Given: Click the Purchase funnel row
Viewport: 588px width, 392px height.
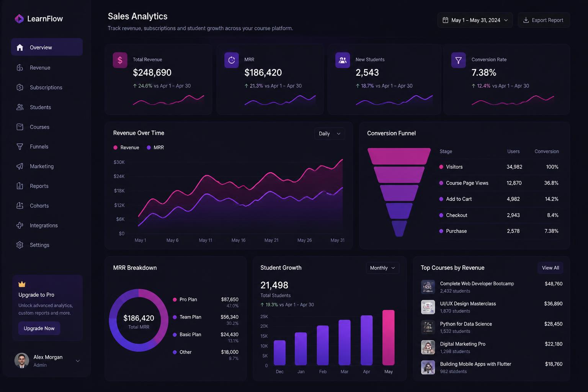Looking at the screenshot, I should pyautogui.click(x=499, y=231).
